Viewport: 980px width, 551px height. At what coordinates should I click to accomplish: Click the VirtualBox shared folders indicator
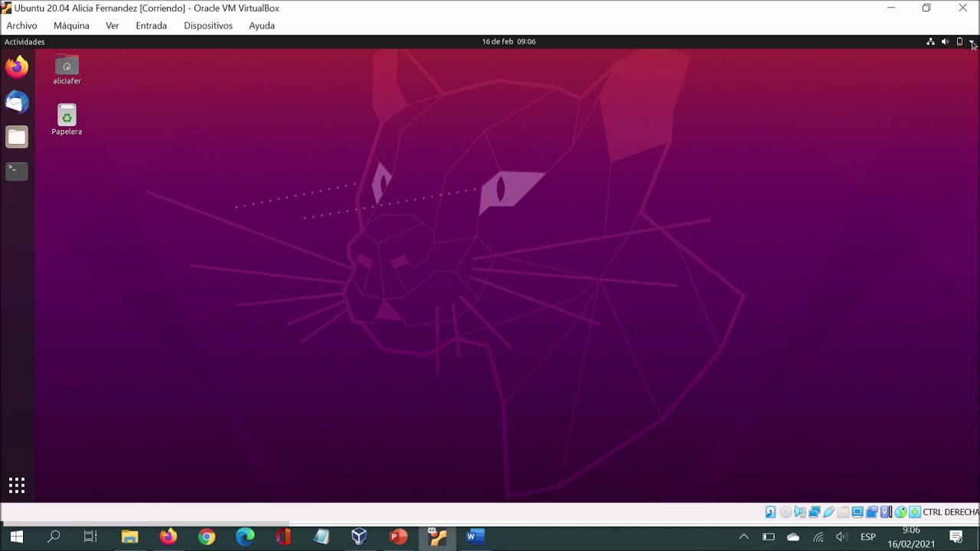(843, 512)
